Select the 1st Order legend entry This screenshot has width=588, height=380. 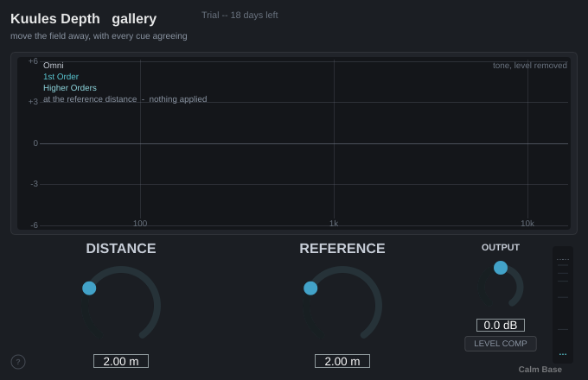[x=61, y=77]
